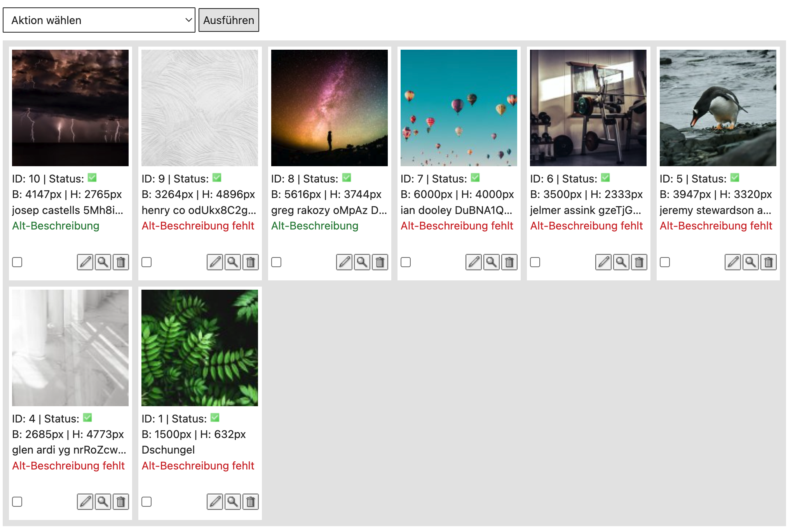Viewport: 795px width, 532px height.
Task: Open the magnifier preview for Dschungel image
Action: tap(233, 502)
